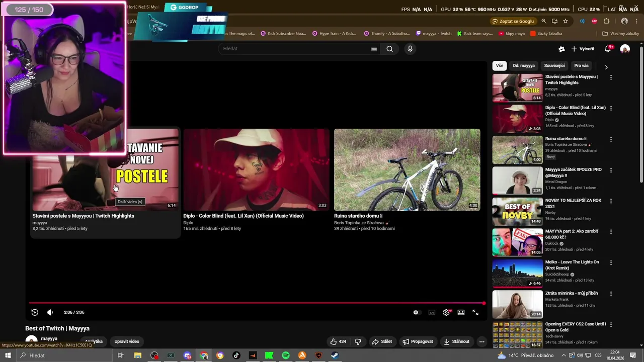Screen dimensions: 644x362
Task: Click the zoom magnifier in address bar
Action: 544,21
